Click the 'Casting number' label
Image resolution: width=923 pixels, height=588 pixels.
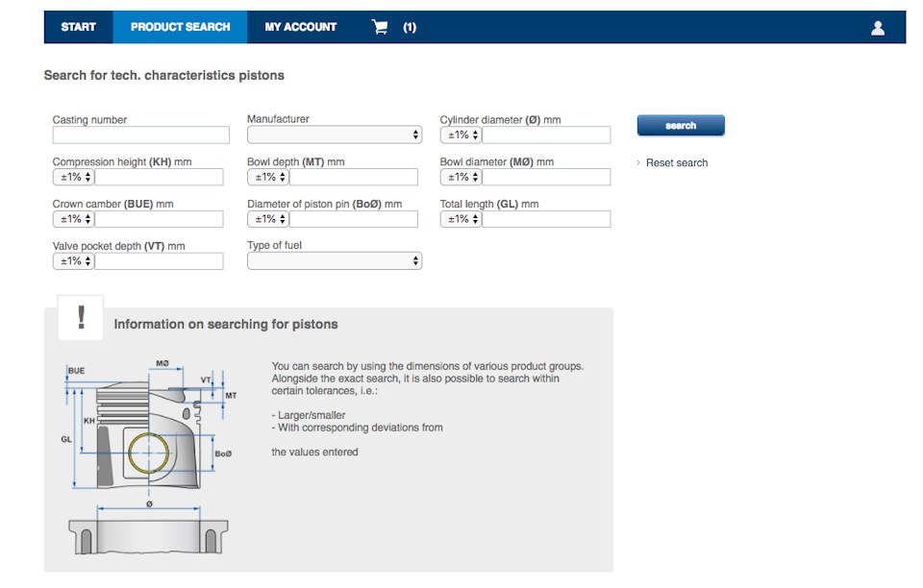[x=89, y=120]
